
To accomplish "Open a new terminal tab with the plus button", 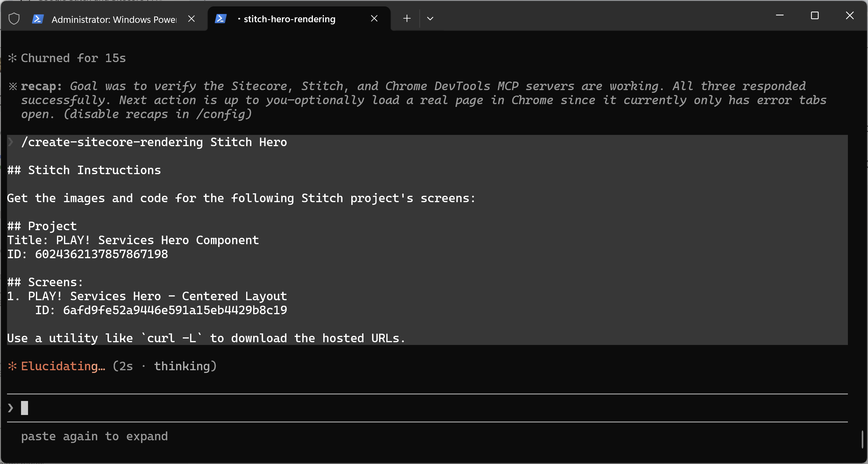I will tap(406, 19).
